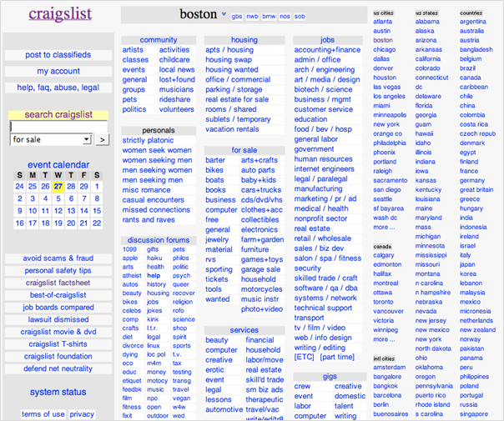Go to 'chicago' in us cities
The width and height of the screenshot is (504, 421).
click(385, 50)
